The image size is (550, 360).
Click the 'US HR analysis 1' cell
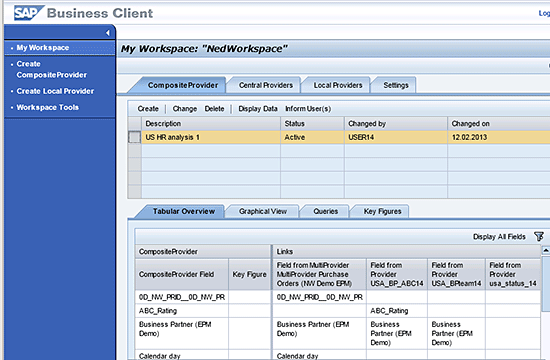point(211,137)
